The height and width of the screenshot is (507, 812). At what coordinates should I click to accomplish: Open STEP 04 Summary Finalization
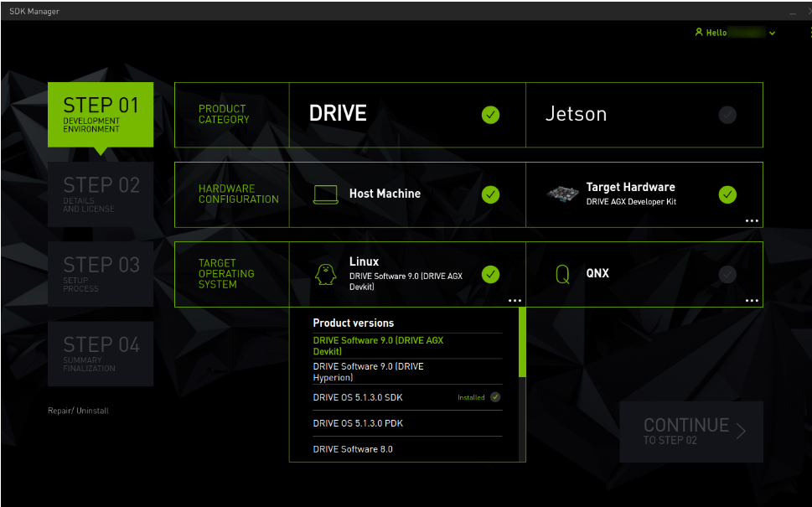click(x=100, y=354)
